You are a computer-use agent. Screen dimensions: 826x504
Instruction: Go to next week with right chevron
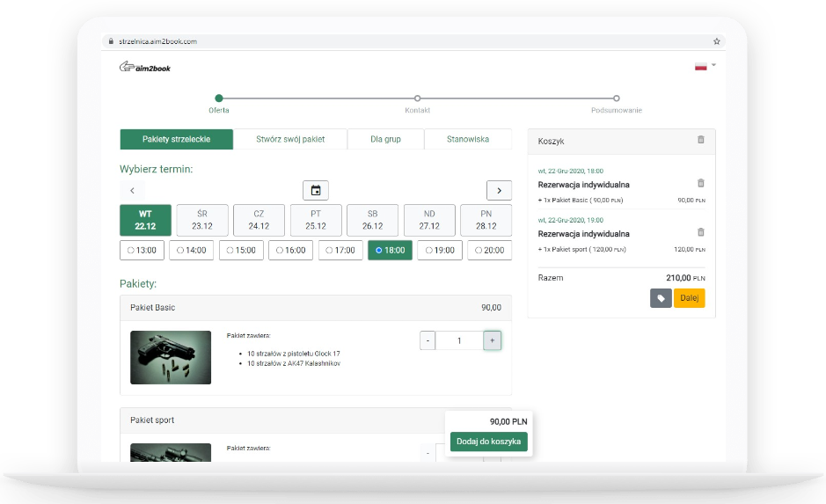499,190
